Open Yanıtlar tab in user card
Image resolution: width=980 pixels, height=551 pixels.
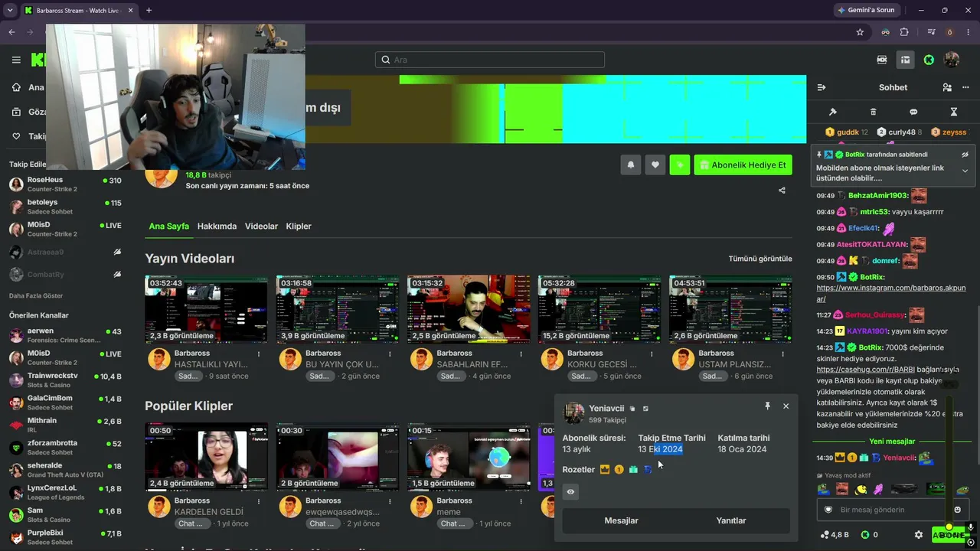(x=731, y=520)
